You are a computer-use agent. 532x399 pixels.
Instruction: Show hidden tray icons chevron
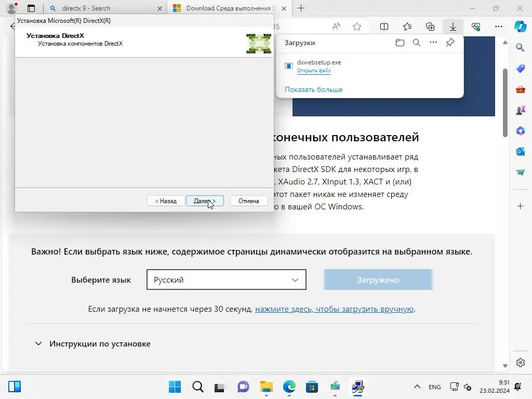click(417, 387)
